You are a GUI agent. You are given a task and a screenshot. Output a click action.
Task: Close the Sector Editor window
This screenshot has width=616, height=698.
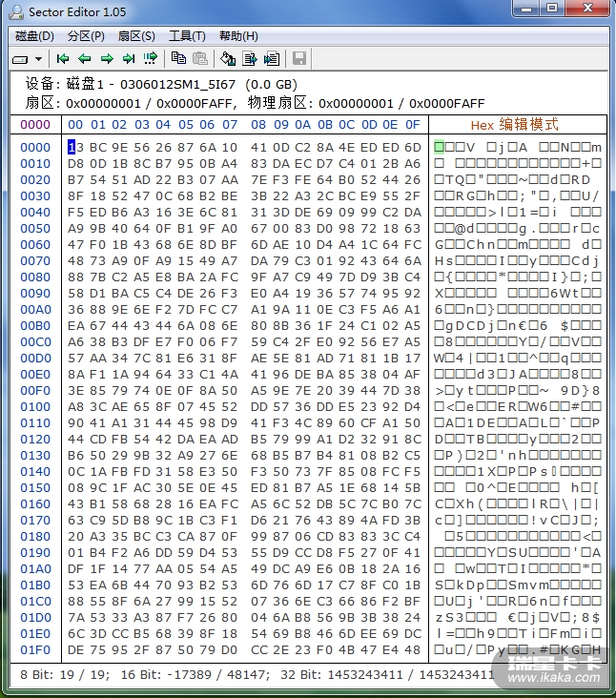coord(587,9)
